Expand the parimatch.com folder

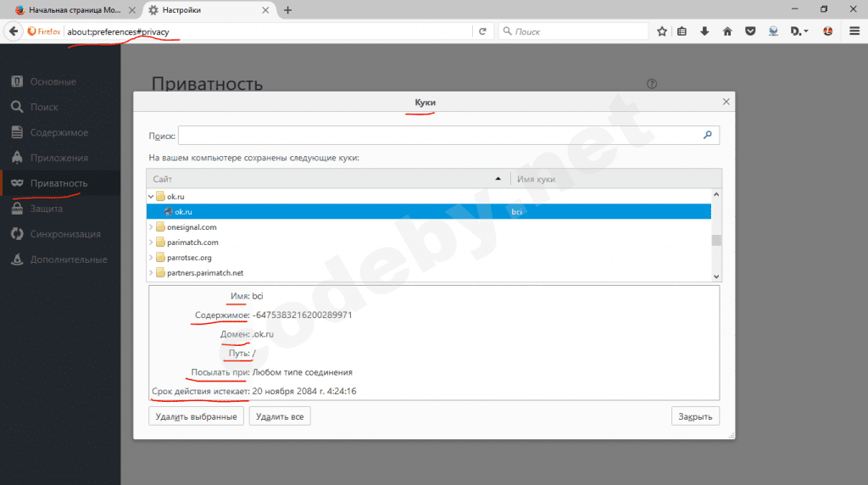[151, 242]
